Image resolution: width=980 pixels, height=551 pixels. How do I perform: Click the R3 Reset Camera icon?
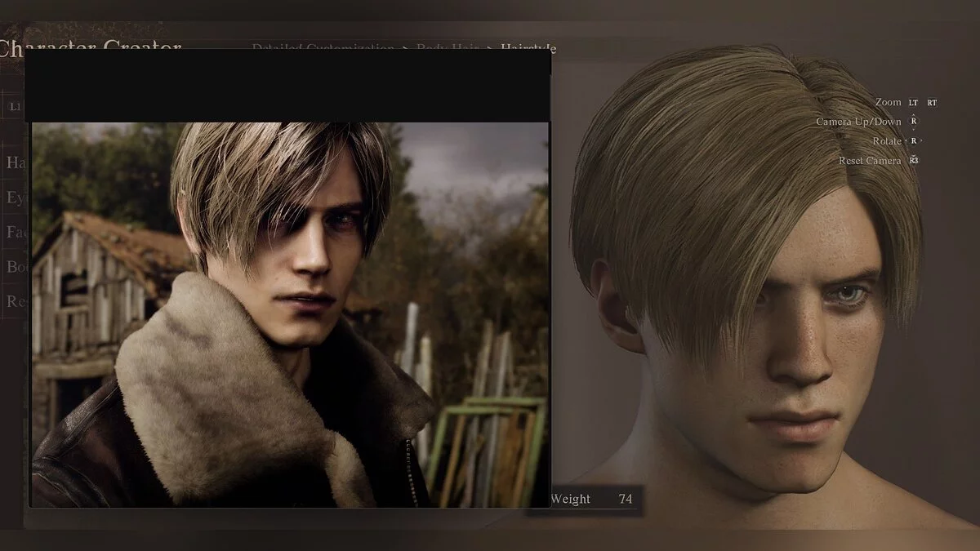point(914,161)
